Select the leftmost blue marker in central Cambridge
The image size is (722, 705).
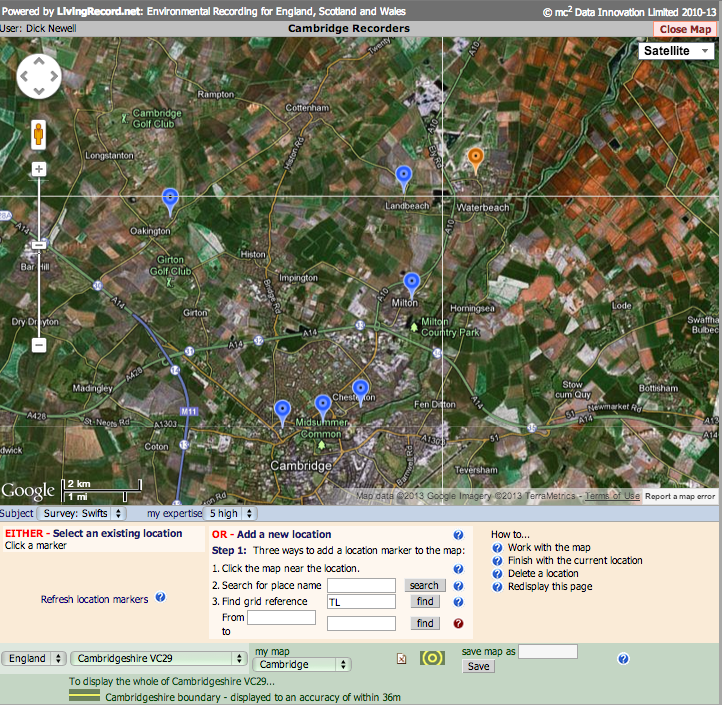point(282,413)
